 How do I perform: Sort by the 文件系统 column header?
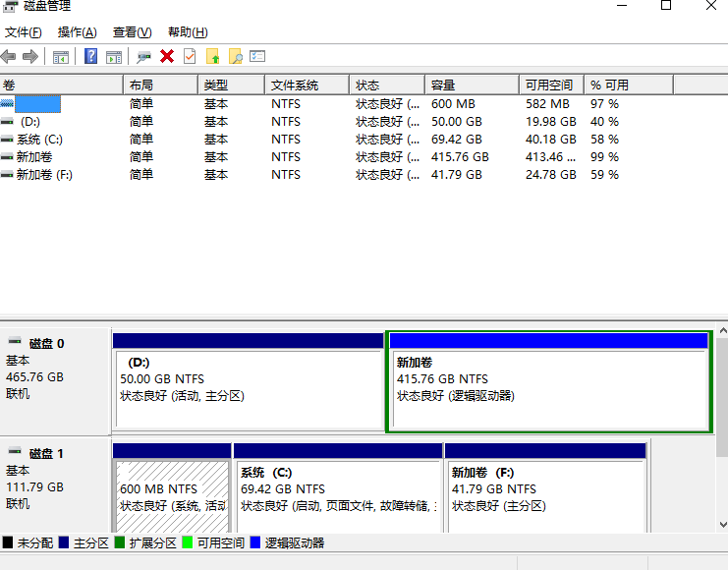point(307,85)
